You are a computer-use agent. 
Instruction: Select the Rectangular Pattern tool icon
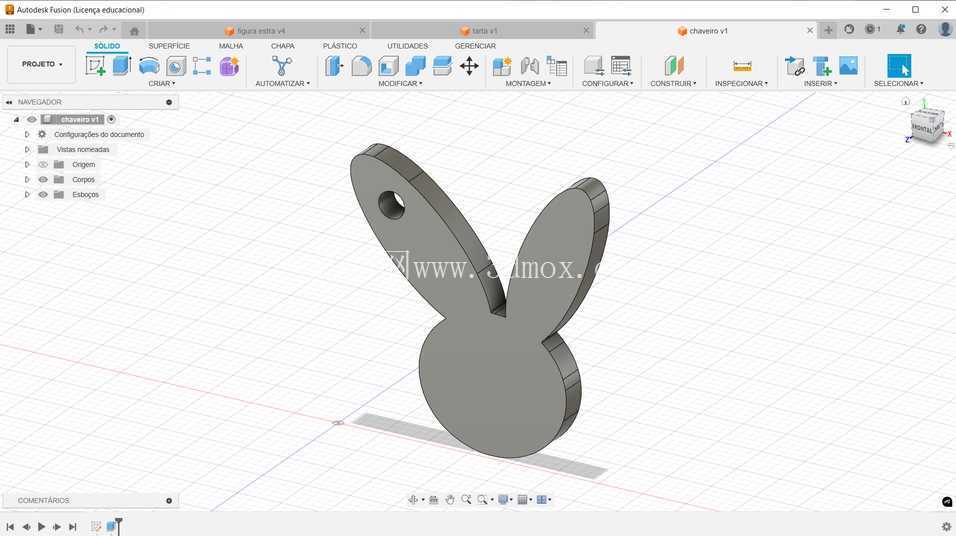tap(202, 66)
